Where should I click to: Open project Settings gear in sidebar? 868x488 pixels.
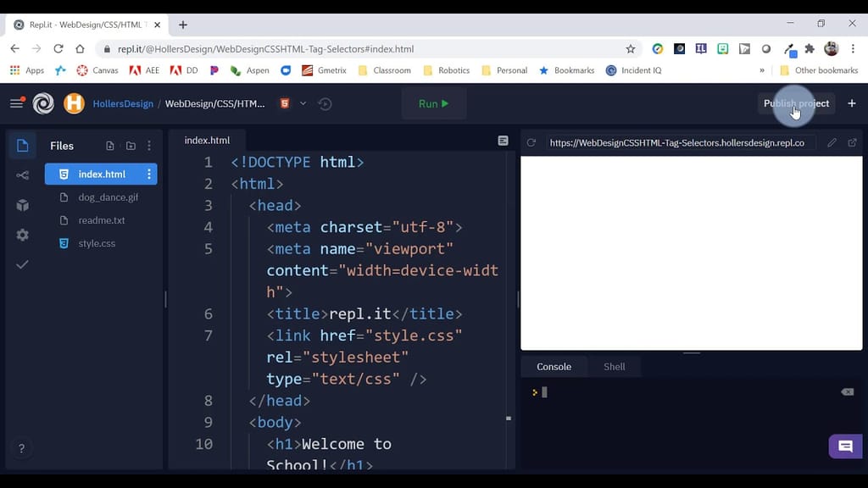tap(22, 235)
